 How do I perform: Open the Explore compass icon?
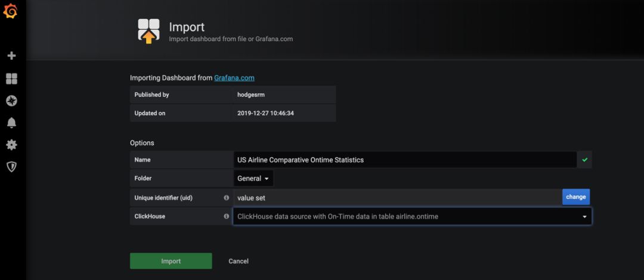(x=11, y=101)
